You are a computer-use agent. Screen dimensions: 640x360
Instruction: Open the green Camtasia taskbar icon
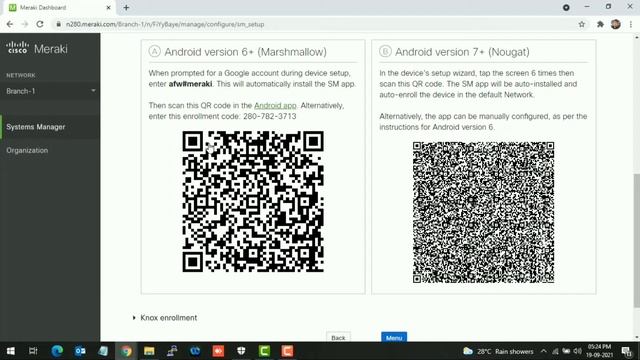(x=264, y=351)
